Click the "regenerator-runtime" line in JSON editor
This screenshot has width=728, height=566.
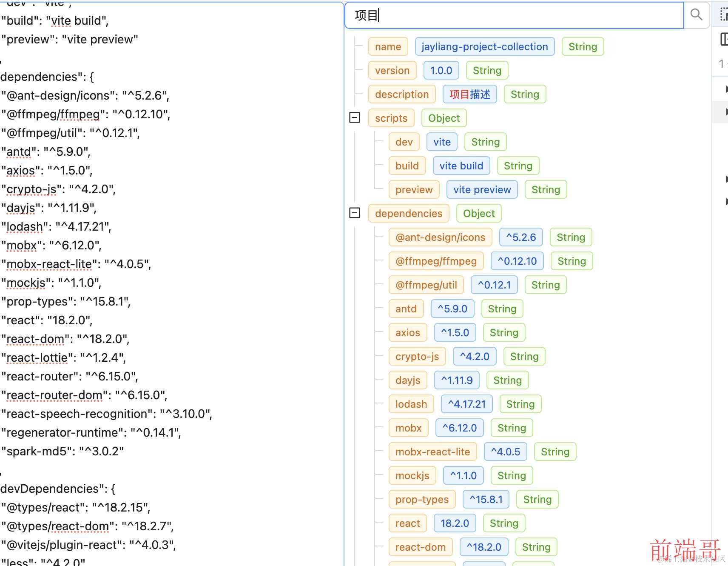(91, 433)
